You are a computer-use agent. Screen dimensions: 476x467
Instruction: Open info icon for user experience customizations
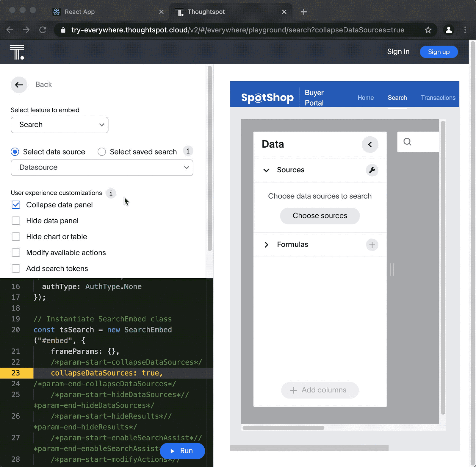tap(111, 193)
